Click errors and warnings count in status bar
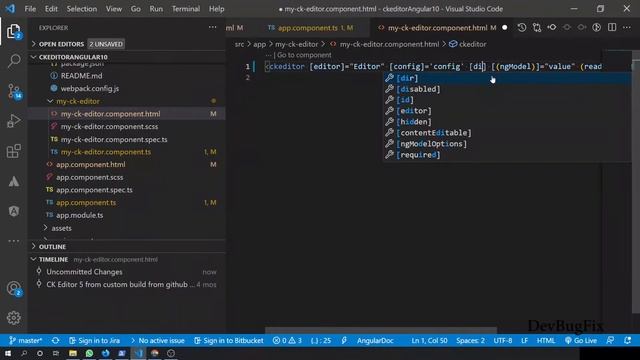 coord(287,340)
